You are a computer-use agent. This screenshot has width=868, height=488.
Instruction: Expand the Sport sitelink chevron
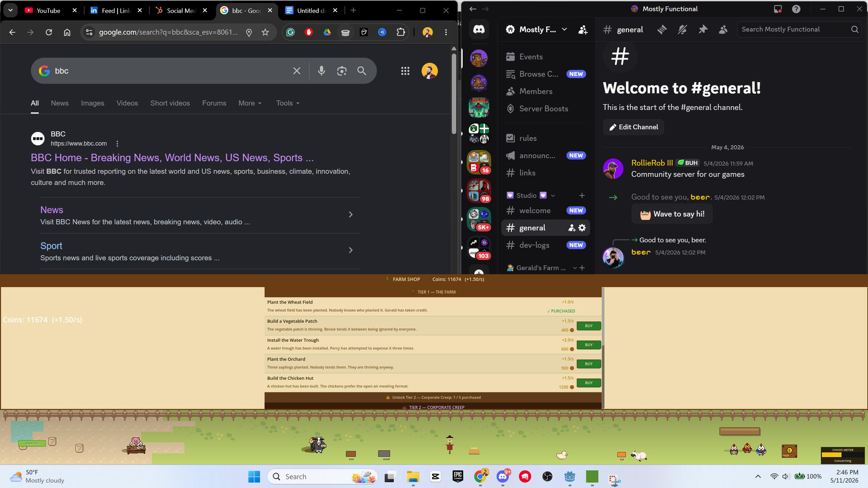[351, 250]
